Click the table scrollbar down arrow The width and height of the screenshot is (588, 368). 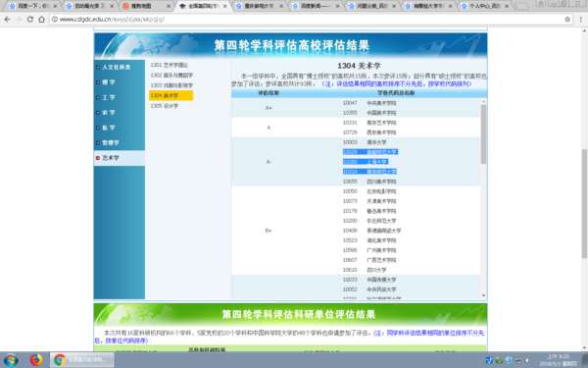483,295
